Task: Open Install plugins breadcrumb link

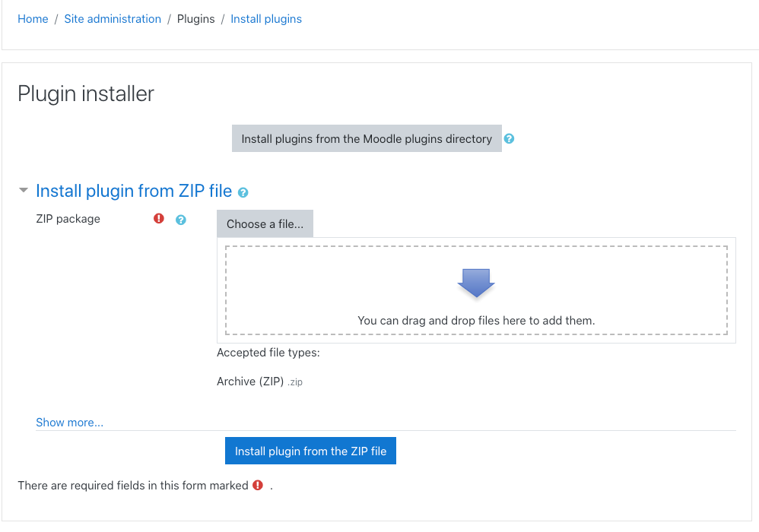Action: [x=266, y=19]
